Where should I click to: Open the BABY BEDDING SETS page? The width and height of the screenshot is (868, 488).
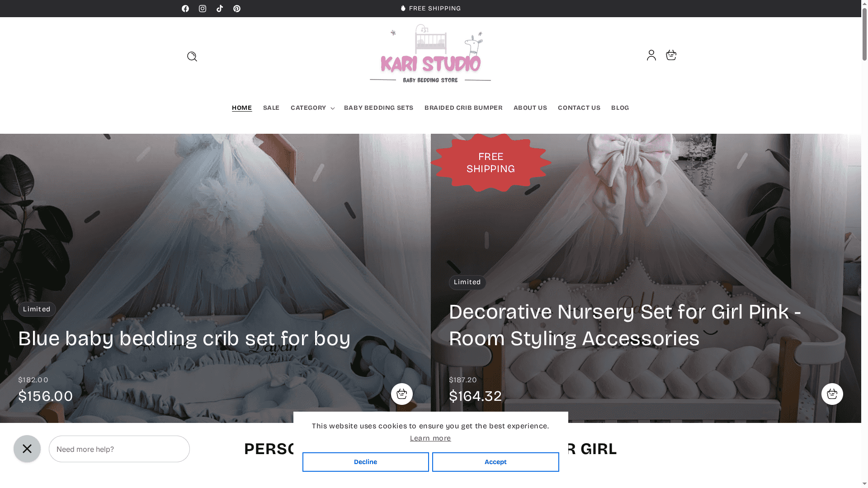point(378,108)
